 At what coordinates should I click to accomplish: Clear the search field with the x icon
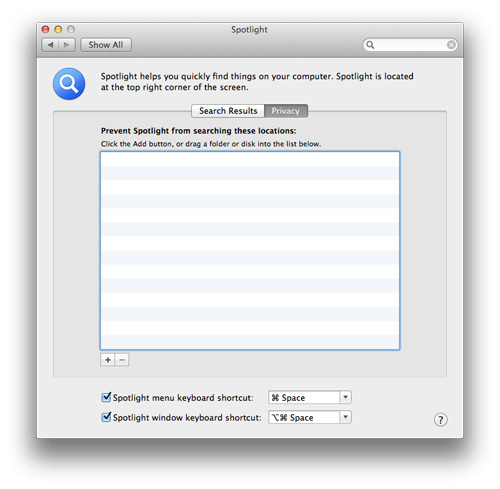(451, 45)
